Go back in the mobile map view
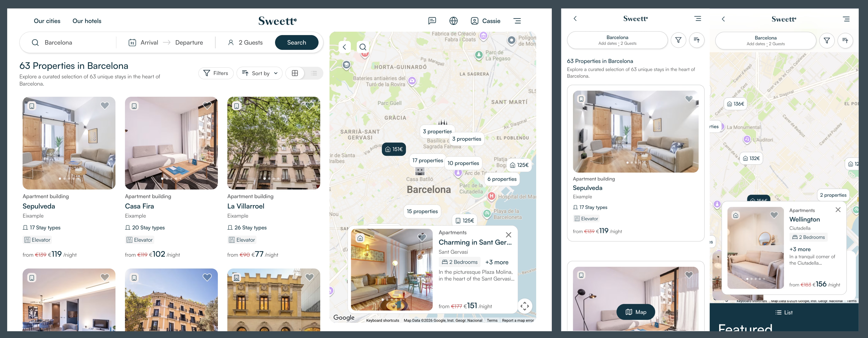 723,19
